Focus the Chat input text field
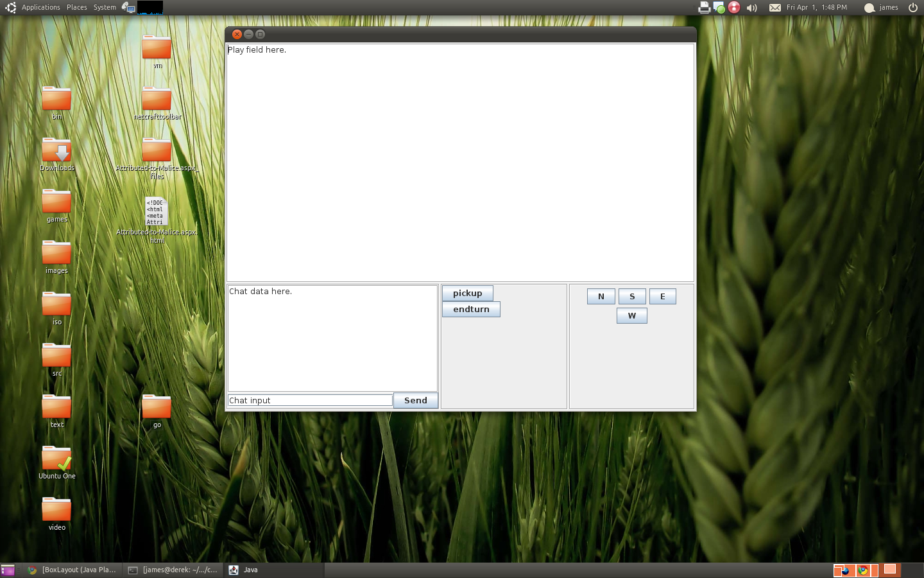Screen dimensions: 924x578 click(310, 401)
